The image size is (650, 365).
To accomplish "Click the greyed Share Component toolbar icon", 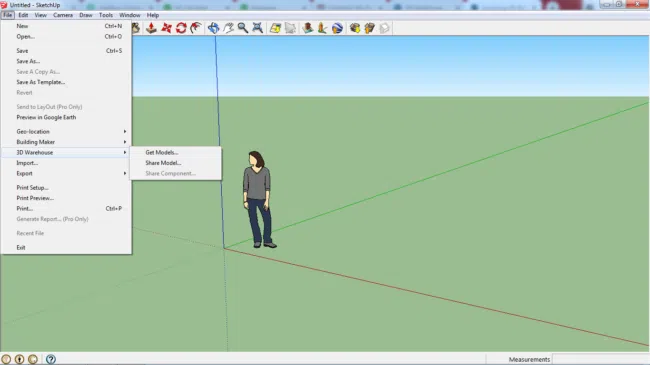I will tap(384, 28).
